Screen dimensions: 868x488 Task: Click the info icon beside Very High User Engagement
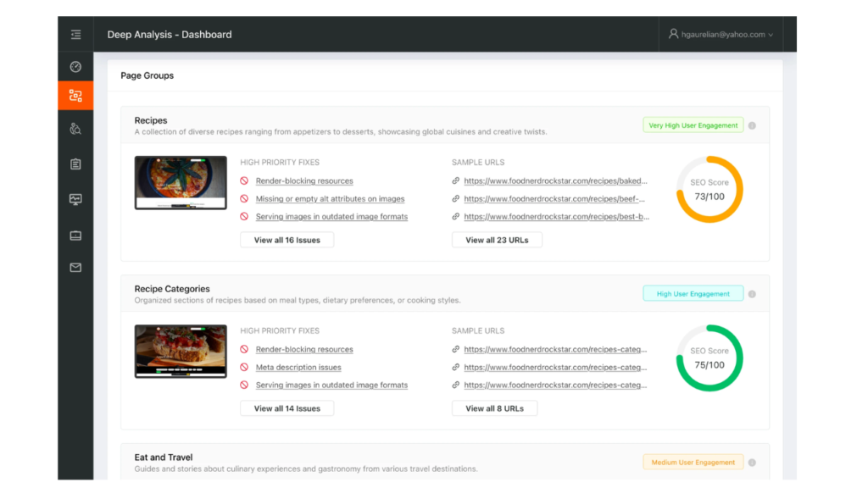point(752,125)
